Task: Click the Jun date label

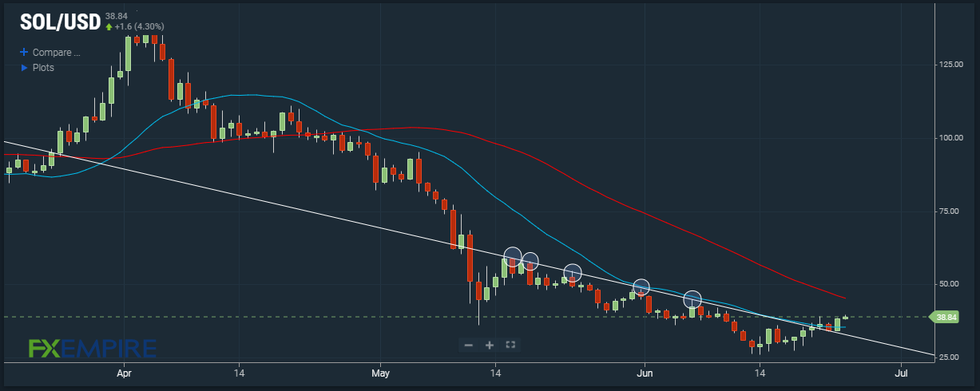Action: click(645, 372)
